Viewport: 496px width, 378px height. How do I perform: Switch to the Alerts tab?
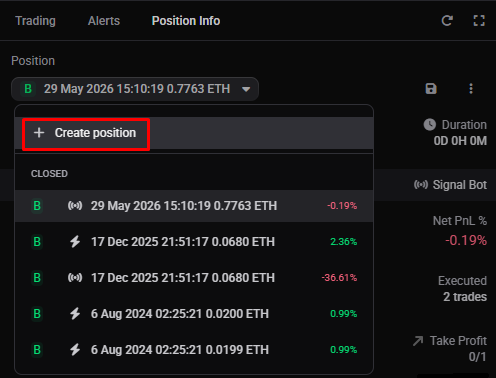tap(104, 21)
